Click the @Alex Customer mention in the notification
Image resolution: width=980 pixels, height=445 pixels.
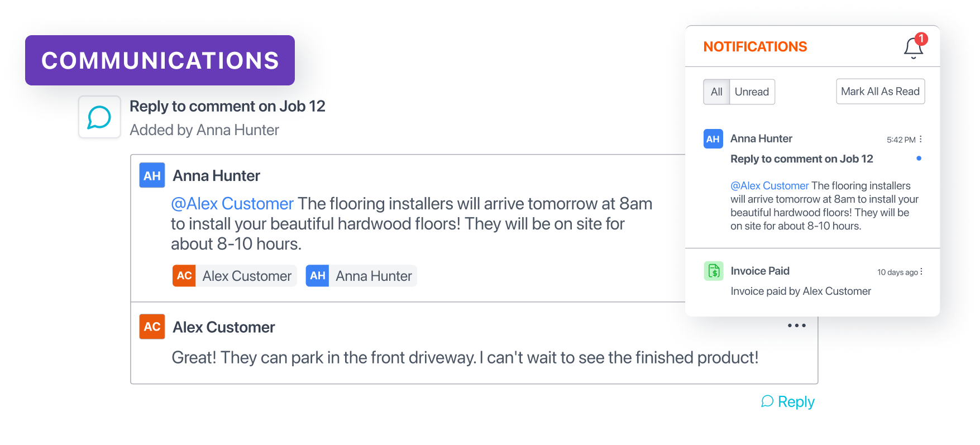[769, 186]
